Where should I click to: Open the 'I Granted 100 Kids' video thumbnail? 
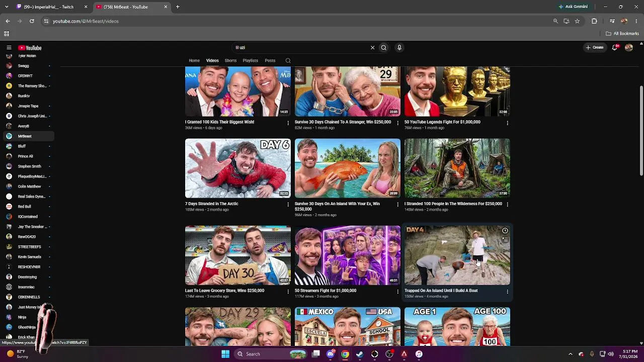(238, 92)
